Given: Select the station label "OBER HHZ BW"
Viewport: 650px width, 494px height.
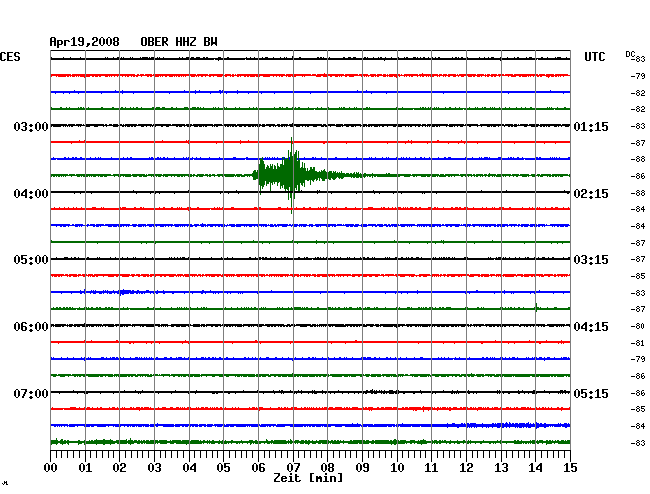Looking at the screenshot, I should [x=179, y=42].
